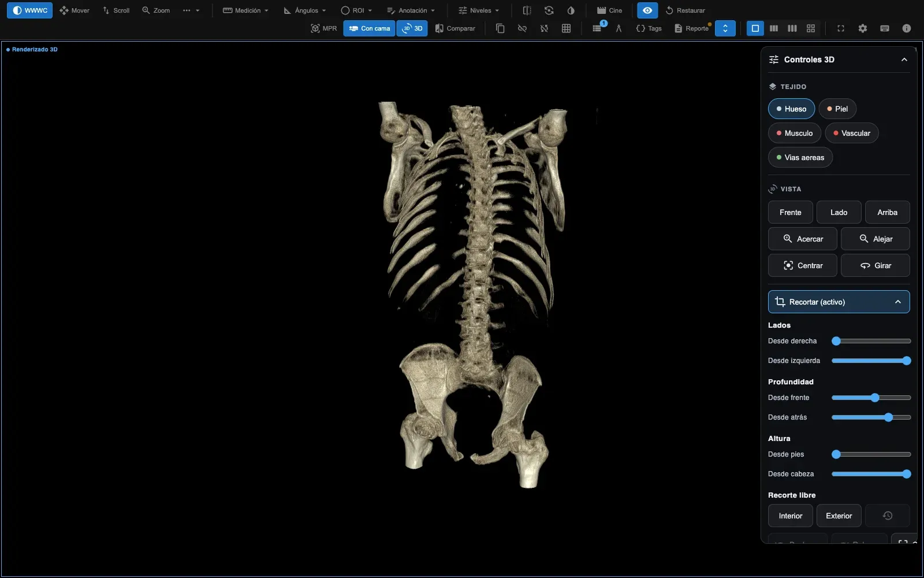Click Alejar zoom out button
This screenshot has width=924, height=578.
pos(875,239)
